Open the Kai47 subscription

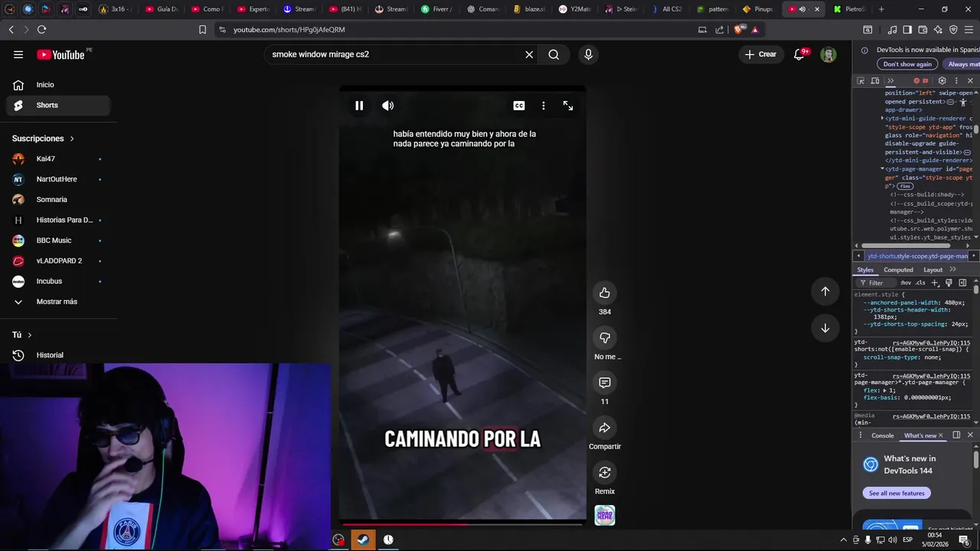tap(58, 159)
